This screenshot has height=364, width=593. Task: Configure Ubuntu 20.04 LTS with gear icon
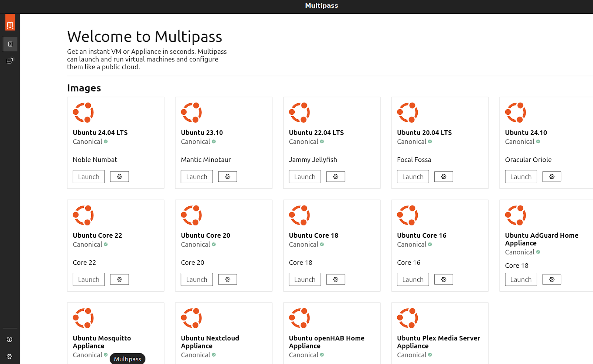click(444, 177)
